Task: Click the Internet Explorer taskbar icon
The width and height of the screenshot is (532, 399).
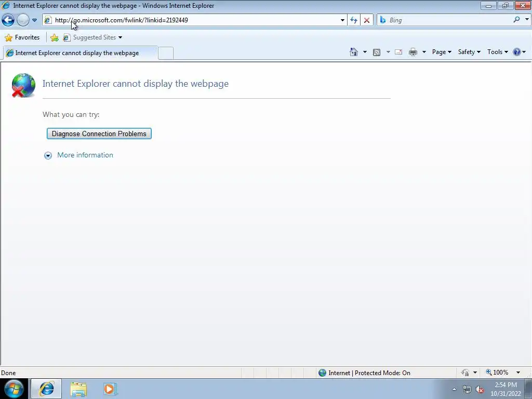Action: point(46,389)
